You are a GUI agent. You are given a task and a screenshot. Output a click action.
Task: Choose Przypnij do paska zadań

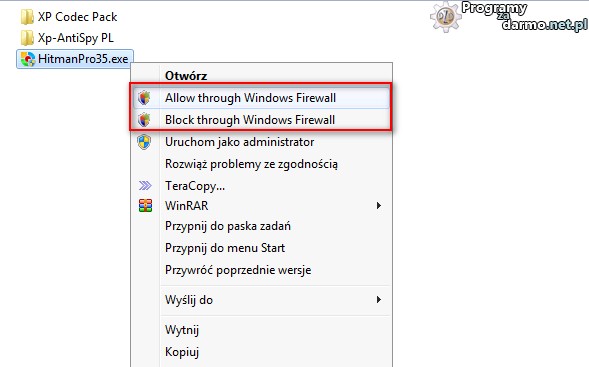228,226
